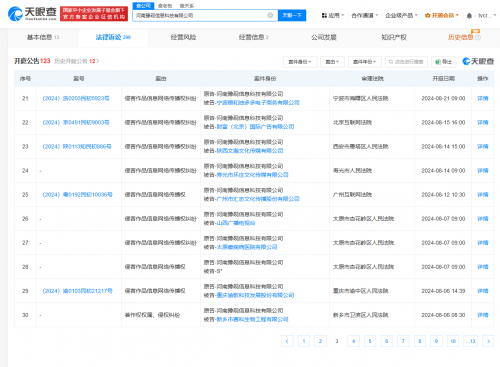Image resolution: width=500 pixels, height=367 pixels.
Task: Click 详情 for row 27
Action: click(483, 243)
